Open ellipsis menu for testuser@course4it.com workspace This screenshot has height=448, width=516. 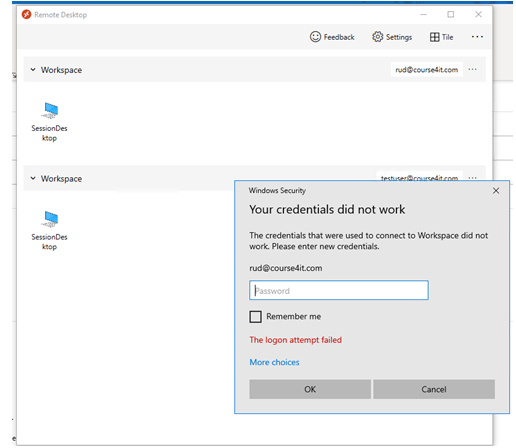472,177
